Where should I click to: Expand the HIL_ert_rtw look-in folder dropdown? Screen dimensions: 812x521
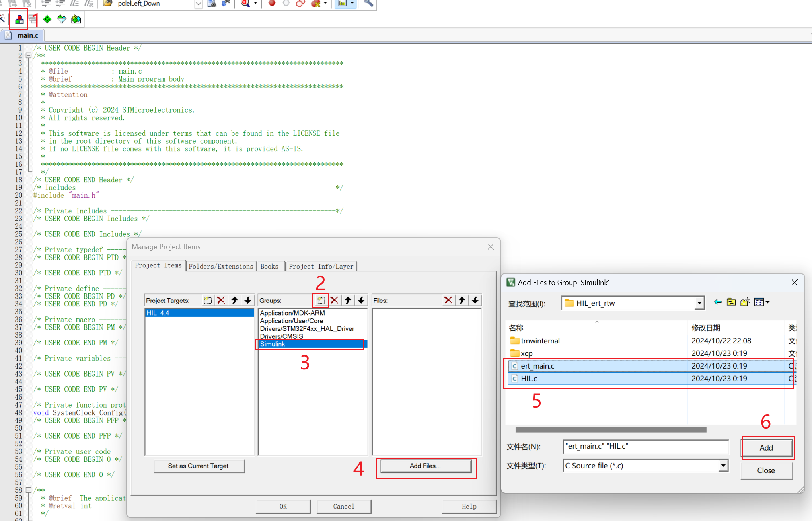[x=699, y=303]
